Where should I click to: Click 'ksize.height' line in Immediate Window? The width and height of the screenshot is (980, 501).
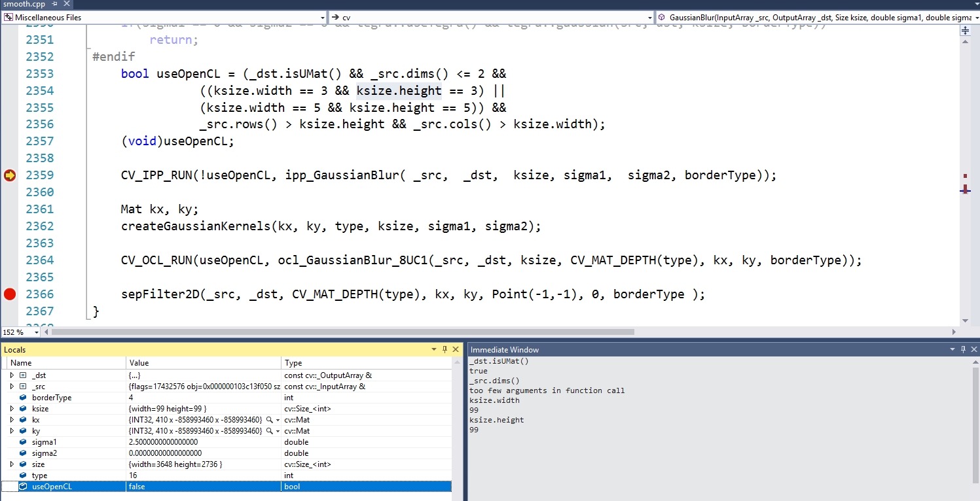coord(496,420)
